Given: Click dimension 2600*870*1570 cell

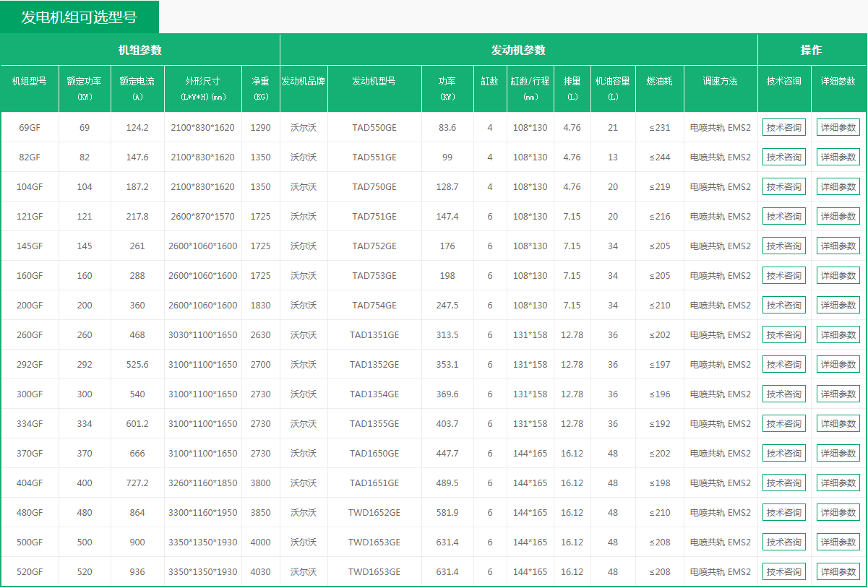Looking at the screenshot, I should click(203, 217).
